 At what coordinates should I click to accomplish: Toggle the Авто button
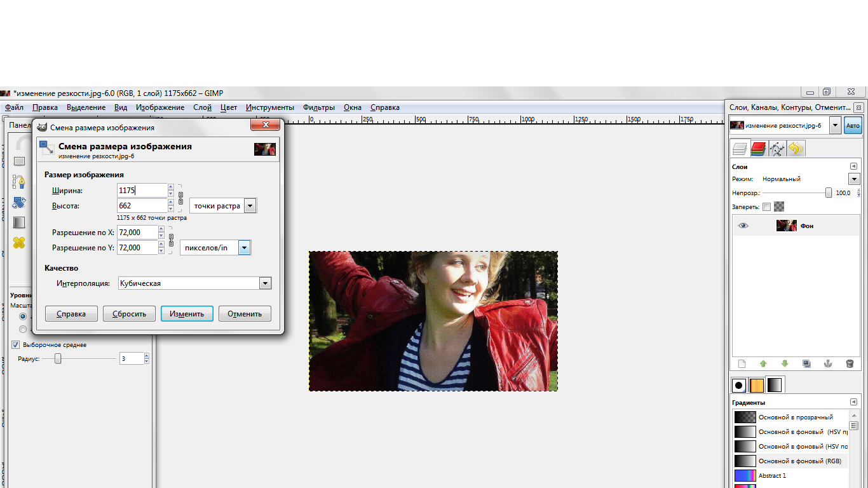point(853,126)
